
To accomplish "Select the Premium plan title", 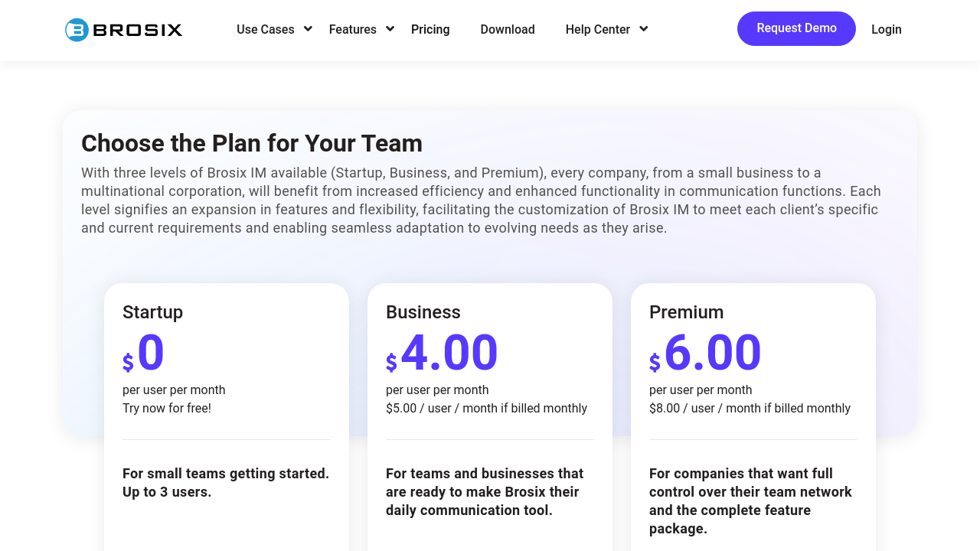I will pyautogui.click(x=686, y=312).
